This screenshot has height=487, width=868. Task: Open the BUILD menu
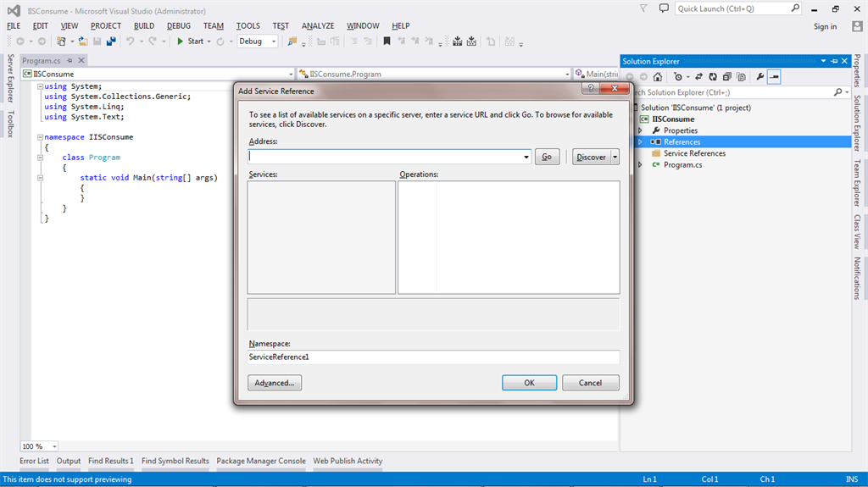(144, 26)
